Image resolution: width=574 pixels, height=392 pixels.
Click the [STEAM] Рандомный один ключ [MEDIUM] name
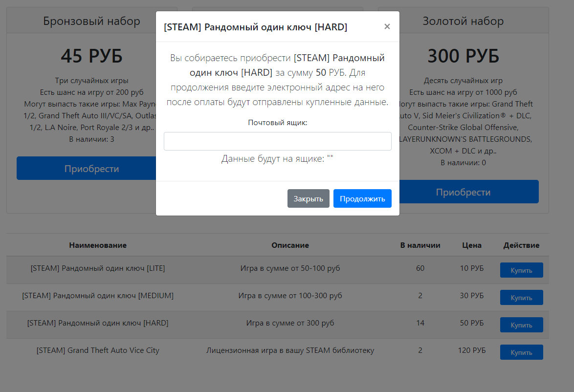click(x=98, y=296)
